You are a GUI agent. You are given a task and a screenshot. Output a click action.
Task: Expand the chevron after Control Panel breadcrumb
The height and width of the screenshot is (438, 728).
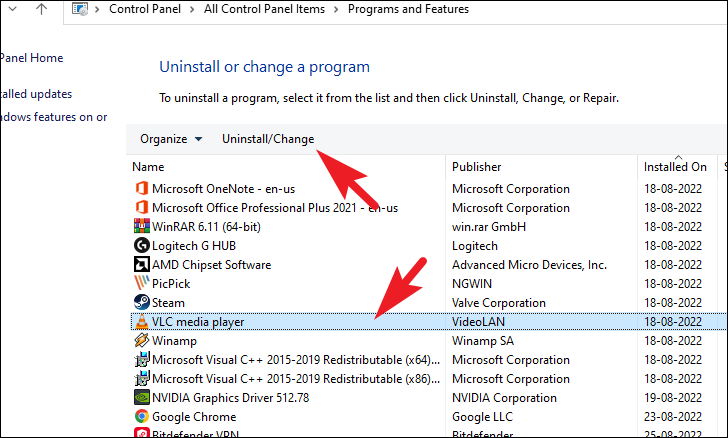[x=192, y=9]
